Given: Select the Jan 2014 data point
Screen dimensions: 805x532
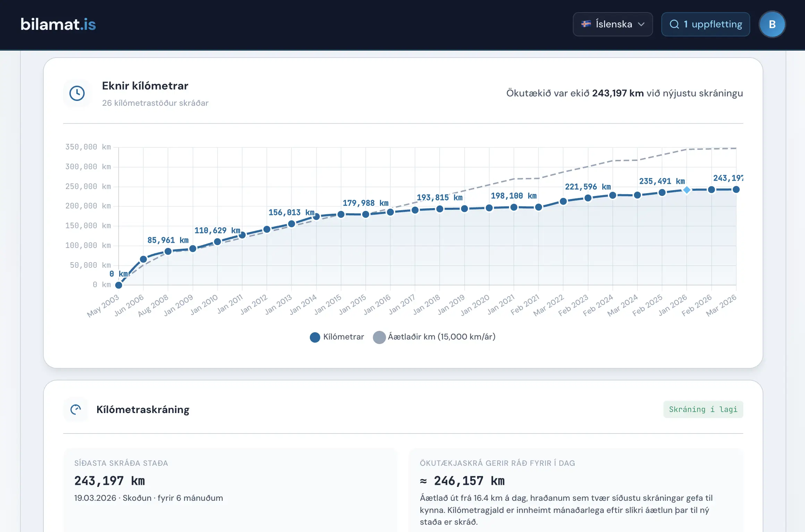Looking at the screenshot, I should (316, 217).
